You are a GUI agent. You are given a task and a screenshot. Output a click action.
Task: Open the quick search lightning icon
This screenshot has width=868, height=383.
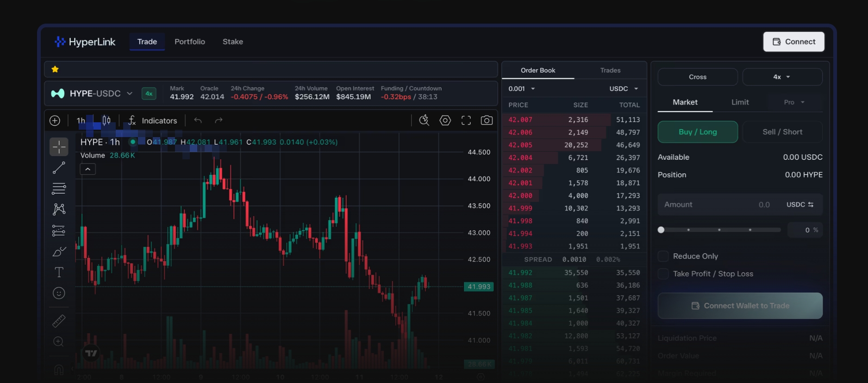424,120
